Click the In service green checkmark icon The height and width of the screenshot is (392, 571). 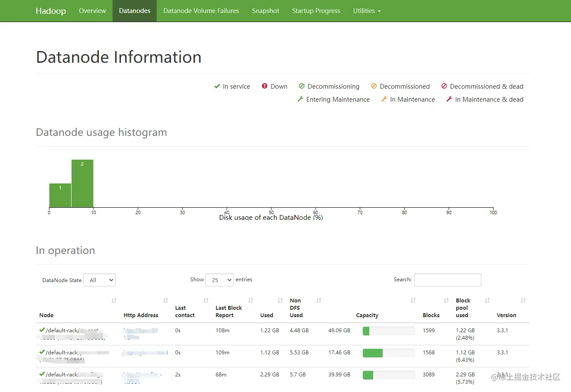pyautogui.click(x=217, y=87)
